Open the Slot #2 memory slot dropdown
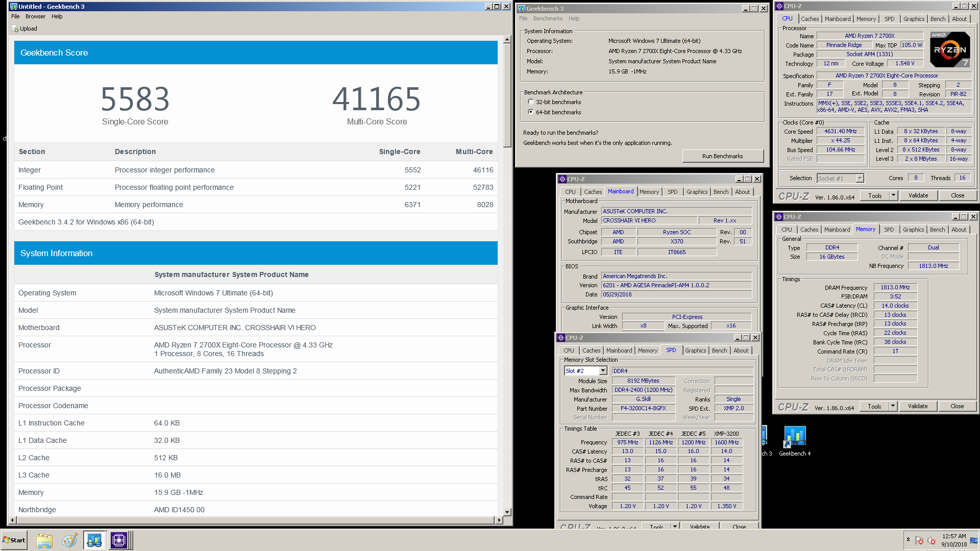980x551 pixels. tap(603, 371)
